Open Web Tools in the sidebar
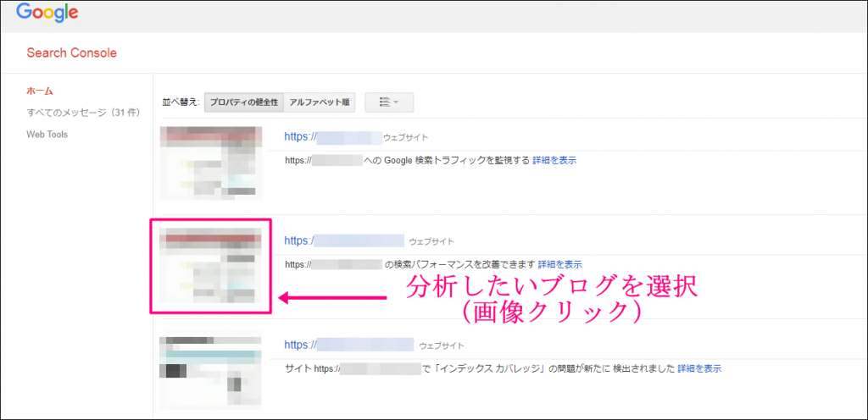 [x=47, y=135]
